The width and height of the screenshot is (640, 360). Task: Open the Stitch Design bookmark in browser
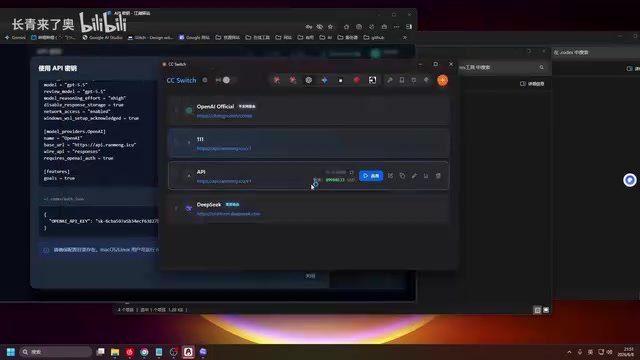(151, 38)
